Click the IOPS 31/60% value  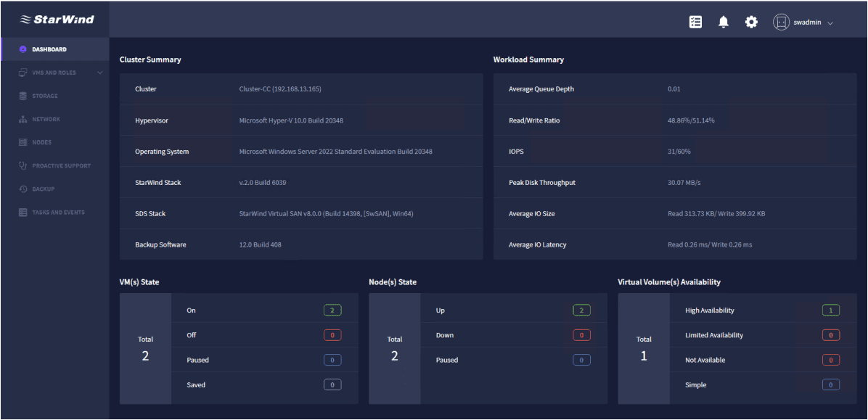[679, 151]
